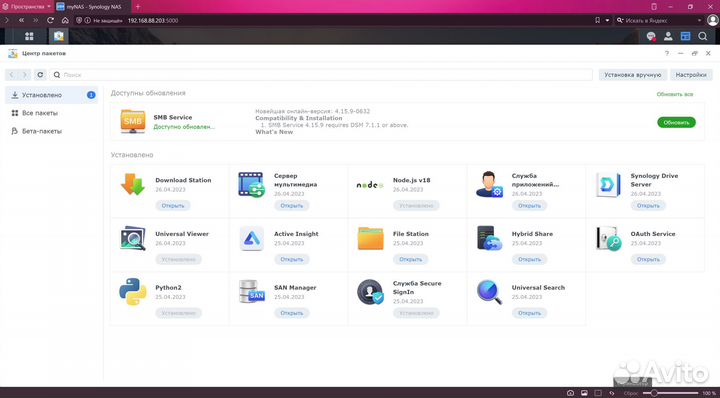Viewport: 720px width, 398px height.
Task: Click the What's New text
Action: pyautogui.click(x=274, y=132)
